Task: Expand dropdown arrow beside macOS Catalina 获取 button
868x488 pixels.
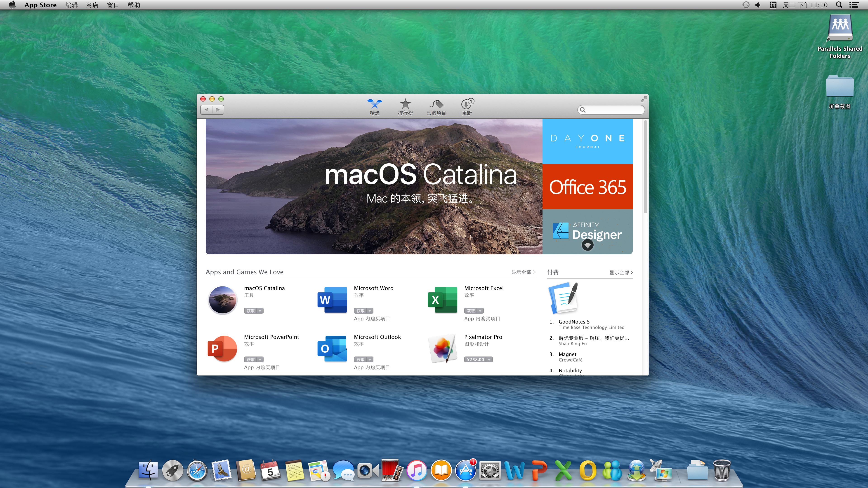Action: click(260, 311)
